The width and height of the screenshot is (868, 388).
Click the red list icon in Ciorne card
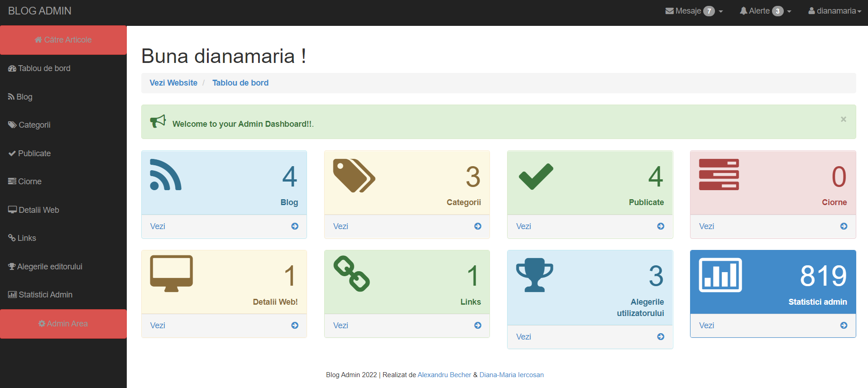point(719,175)
